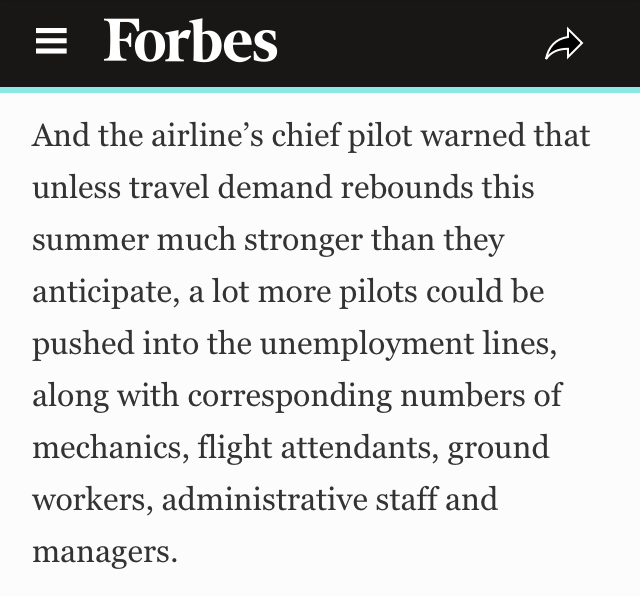Click the Forbes logo
The width and height of the screenshot is (640, 596).
pos(191,41)
